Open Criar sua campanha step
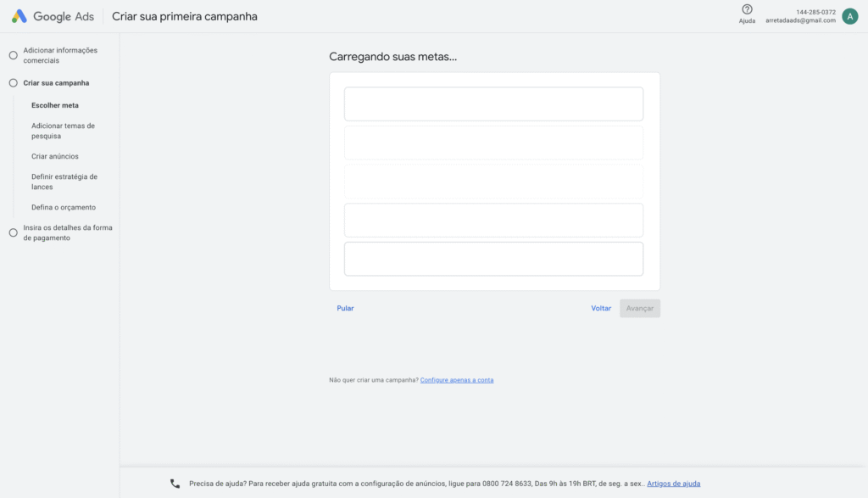The image size is (868, 498). coord(56,83)
